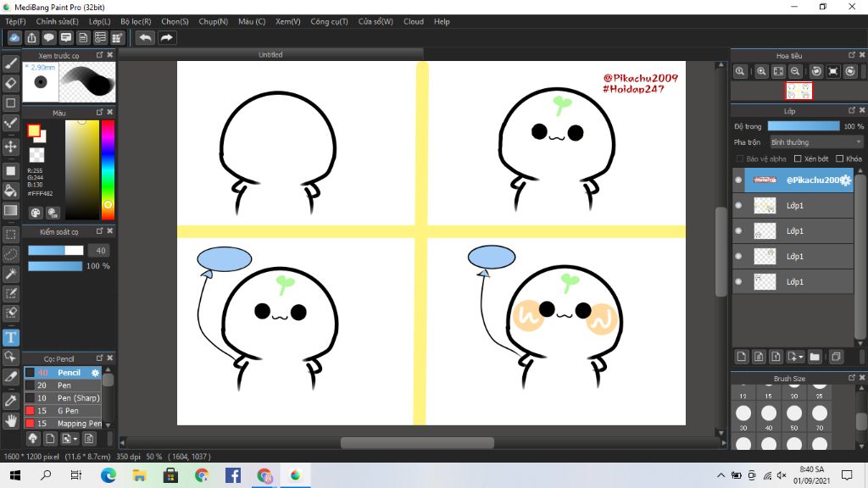
Task: Toggle visibility of the second layer Lớp1
Action: click(738, 205)
